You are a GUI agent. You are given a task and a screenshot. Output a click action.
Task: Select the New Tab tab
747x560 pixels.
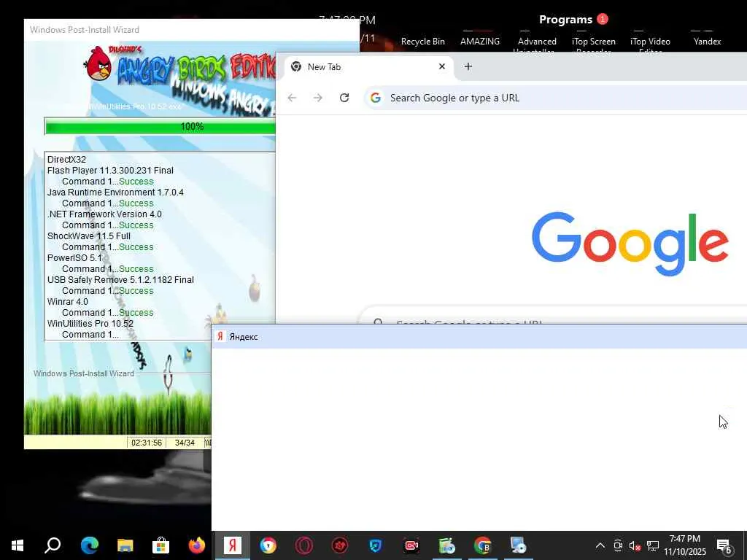point(367,66)
